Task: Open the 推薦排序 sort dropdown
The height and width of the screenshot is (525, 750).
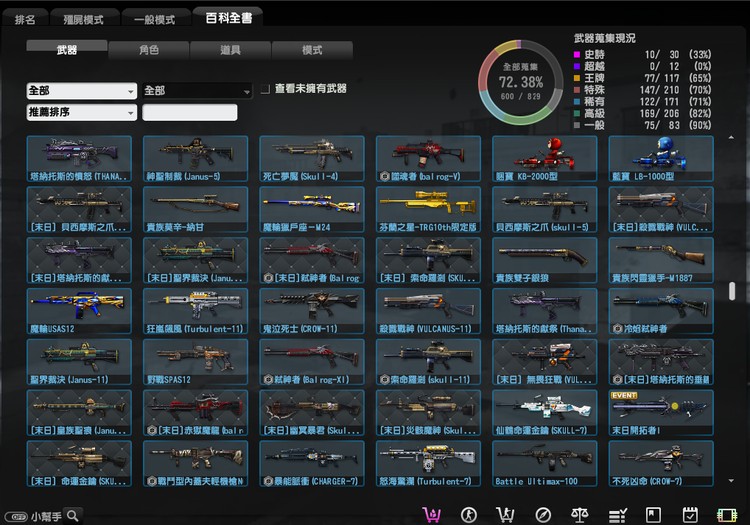Action: [x=81, y=112]
